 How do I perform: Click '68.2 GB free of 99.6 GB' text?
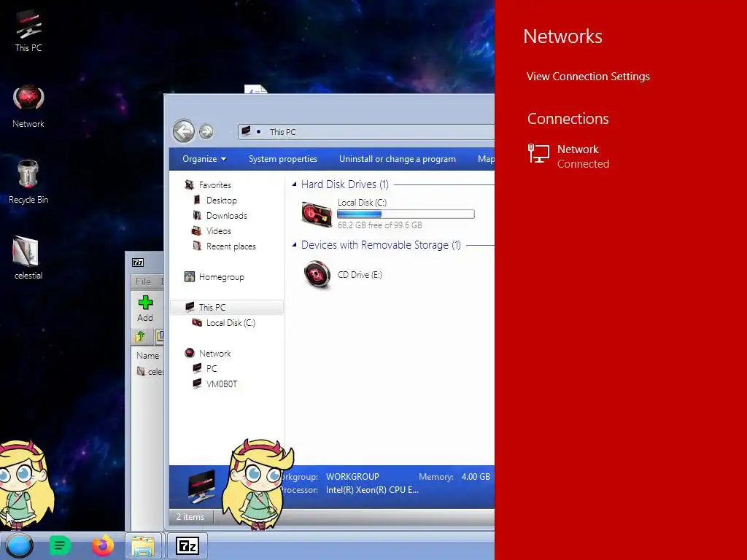379,225
